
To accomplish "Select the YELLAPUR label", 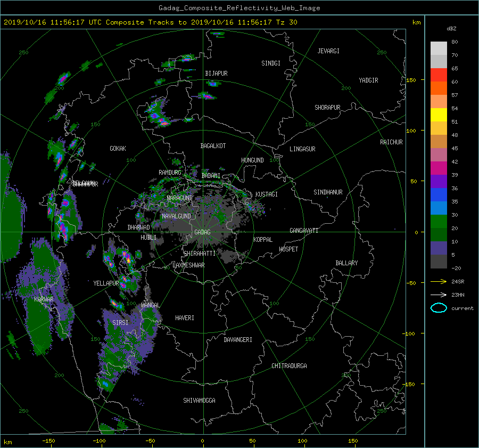I will 106,283.
